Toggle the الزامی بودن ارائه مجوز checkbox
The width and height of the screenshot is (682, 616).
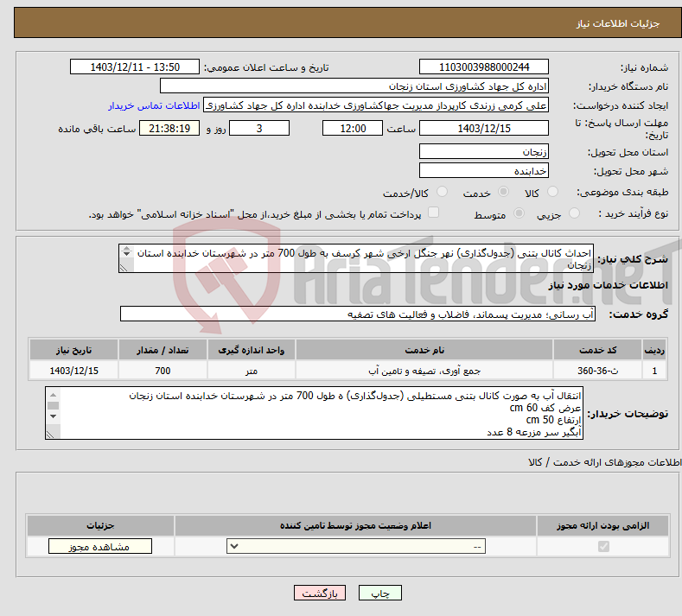click(x=603, y=546)
